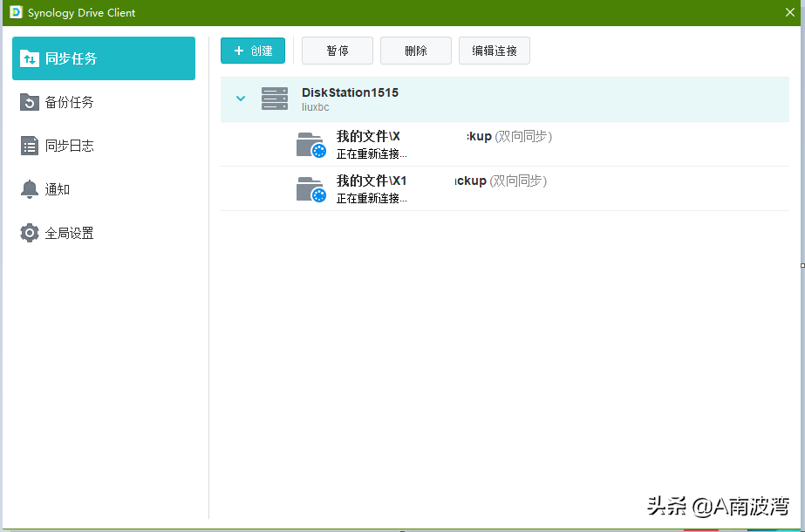Screen dimensions: 805x532
Task: Select the 我的文件\X ckup sync task title
Action: tap(444, 137)
